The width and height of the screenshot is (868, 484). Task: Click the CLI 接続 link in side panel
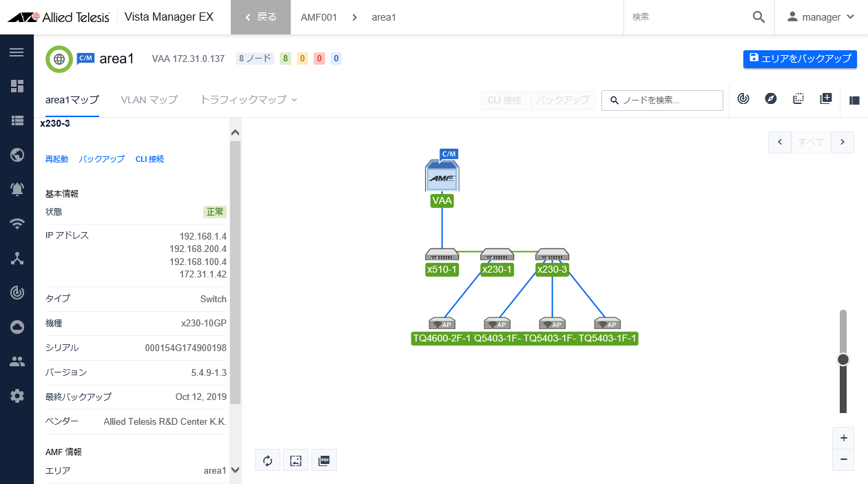[x=149, y=159]
